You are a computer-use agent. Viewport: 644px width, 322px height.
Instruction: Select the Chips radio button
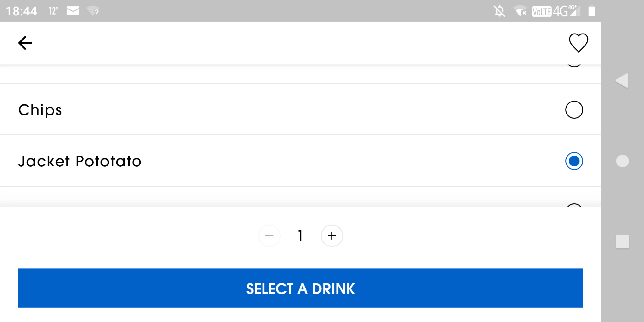pyautogui.click(x=574, y=110)
